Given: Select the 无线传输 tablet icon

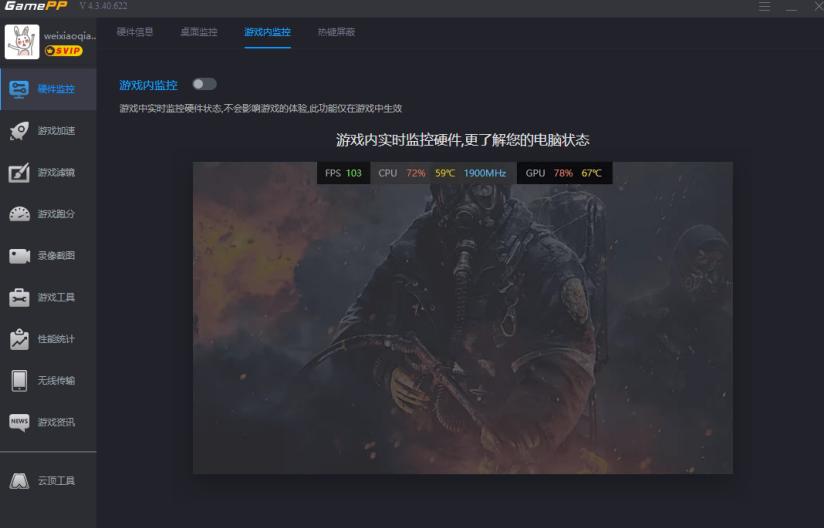Looking at the screenshot, I should (19, 380).
